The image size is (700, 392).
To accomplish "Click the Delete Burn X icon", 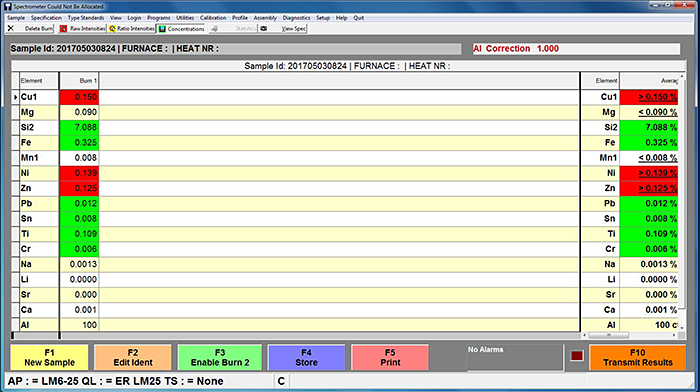I will click(11, 28).
